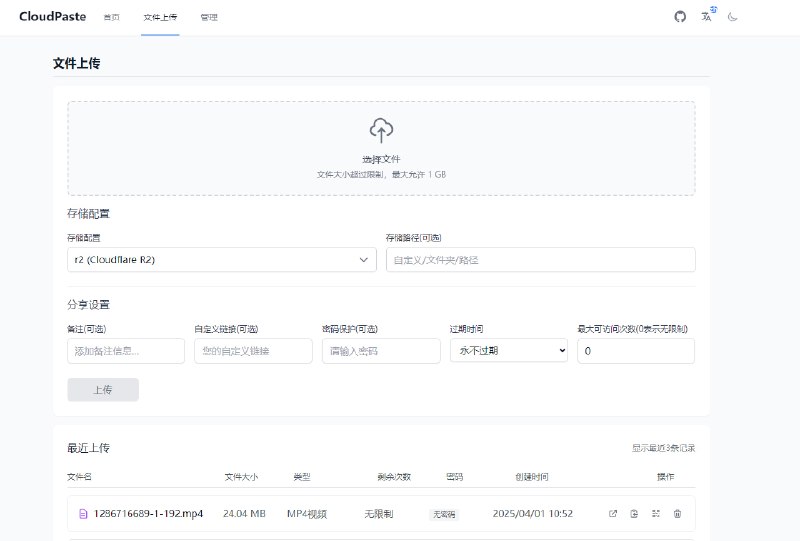This screenshot has width=800, height=541.
Task: Click the 无密码 badge
Action: 444,514
